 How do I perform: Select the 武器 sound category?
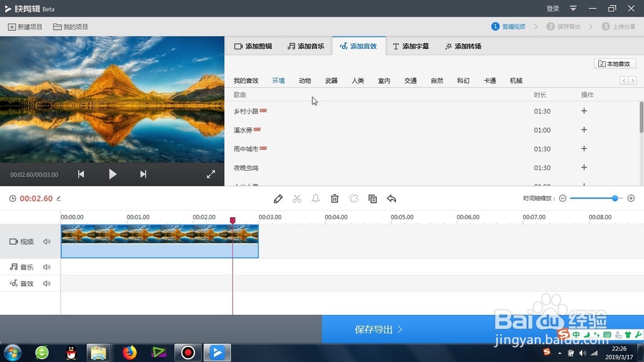332,81
